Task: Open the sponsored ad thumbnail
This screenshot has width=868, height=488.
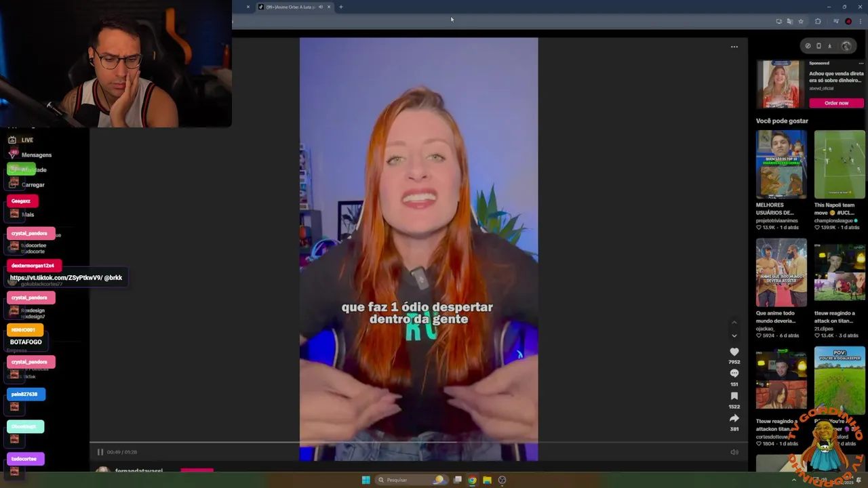Action: pyautogui.click(x=781, y=84)
